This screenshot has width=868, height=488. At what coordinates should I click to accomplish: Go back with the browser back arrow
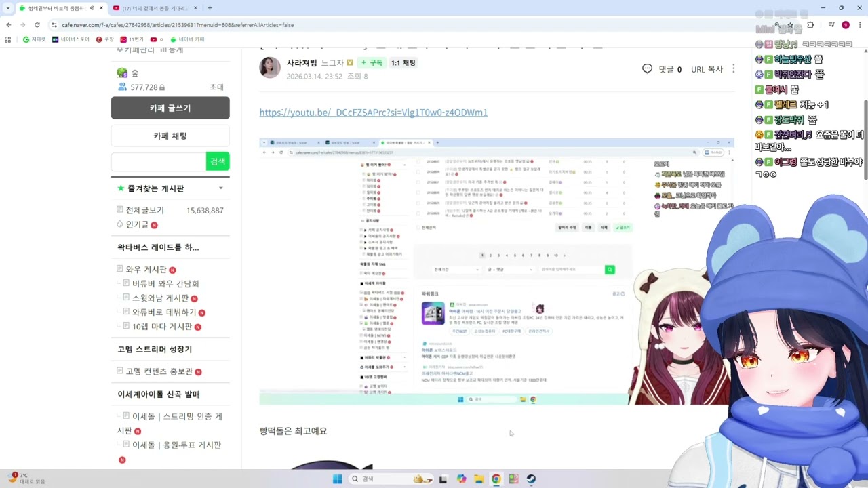click(x=8, y=25)
